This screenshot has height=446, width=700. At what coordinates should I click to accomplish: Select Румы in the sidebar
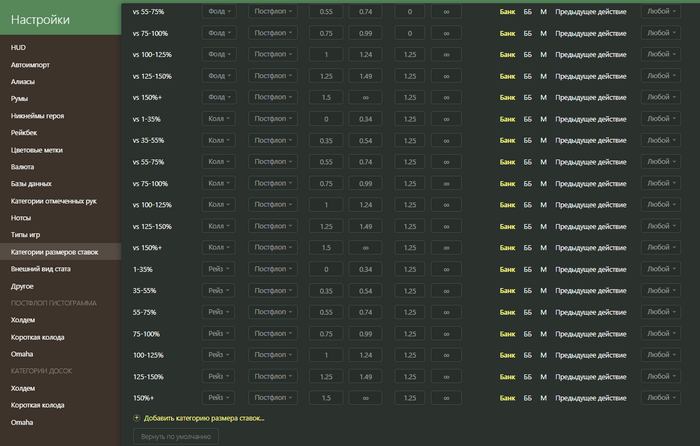pyautogui.click(x=19, y=99)
